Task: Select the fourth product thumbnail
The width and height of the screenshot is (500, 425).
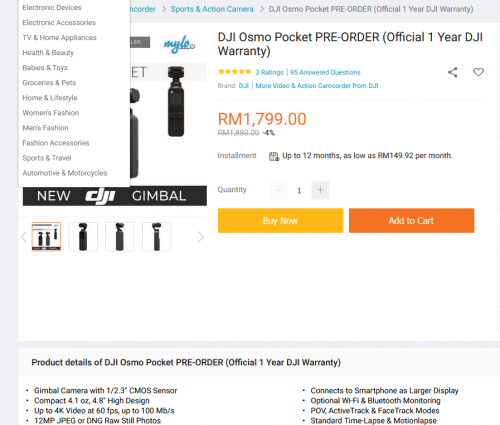Action: [x=156, y=237]
